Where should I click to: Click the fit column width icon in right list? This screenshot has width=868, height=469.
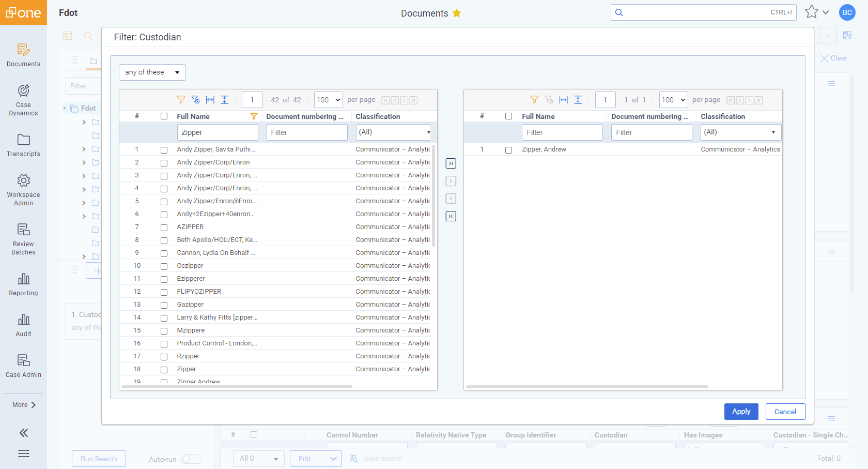(563, 100)
